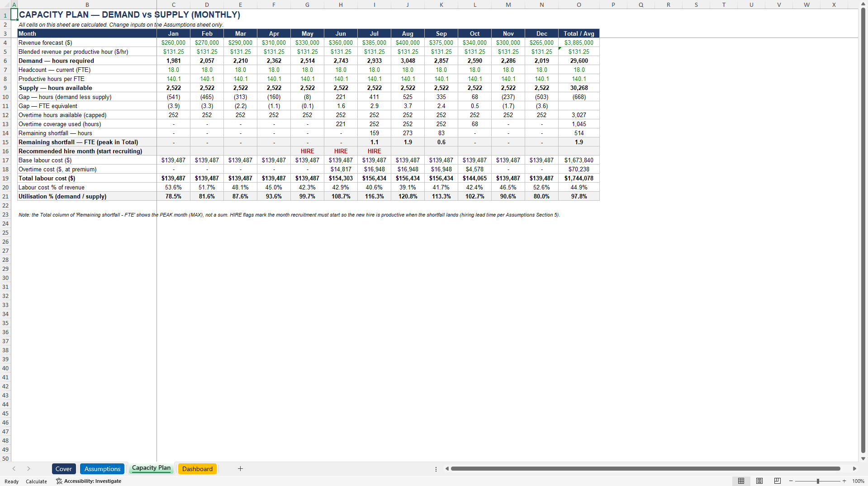The width and height of the screenshot is (868, 486).
Task: Click sheet tab splitter dots handle
Action: coord(436,469)
